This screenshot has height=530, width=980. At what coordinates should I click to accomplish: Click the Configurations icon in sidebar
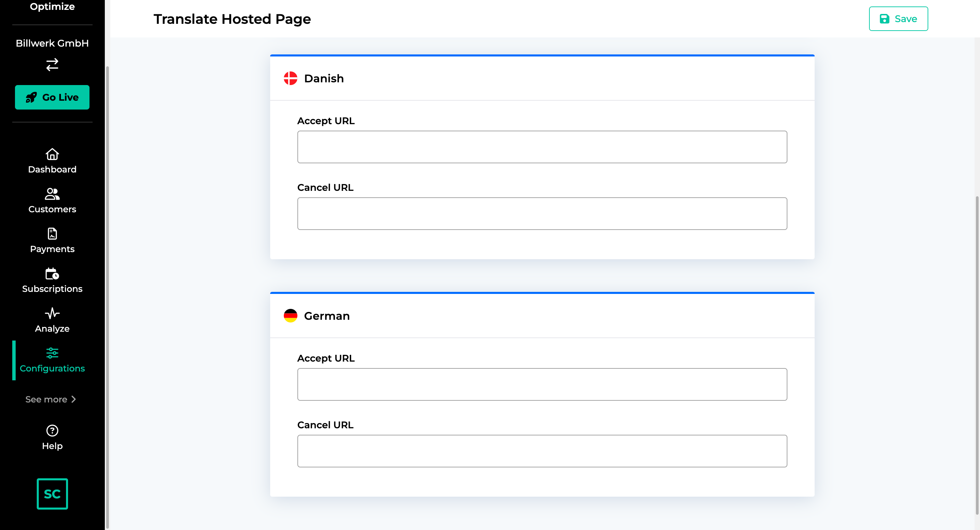[x=52, y=352]
